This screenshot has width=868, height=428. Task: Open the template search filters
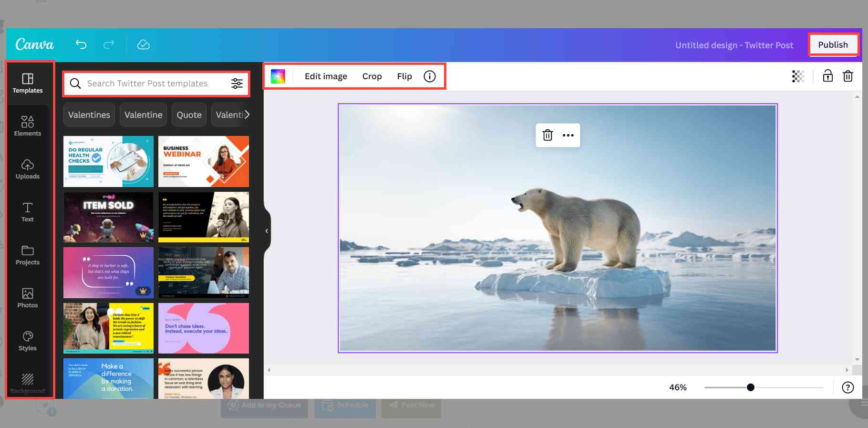[x=237, y=84]
